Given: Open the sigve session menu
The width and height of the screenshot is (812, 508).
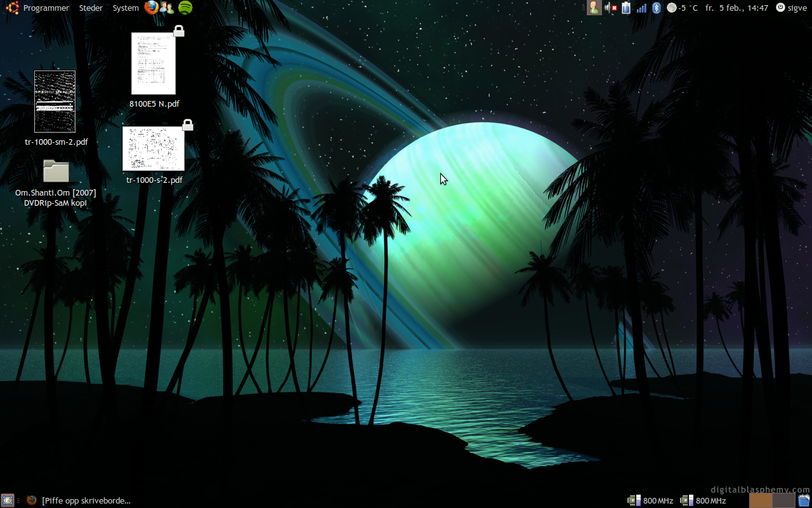Looking at the screenshot, I should point(792,8).
